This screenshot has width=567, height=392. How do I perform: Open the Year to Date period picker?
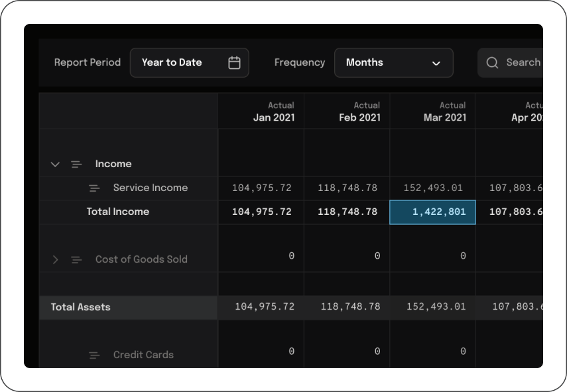(x=189, y=63)
